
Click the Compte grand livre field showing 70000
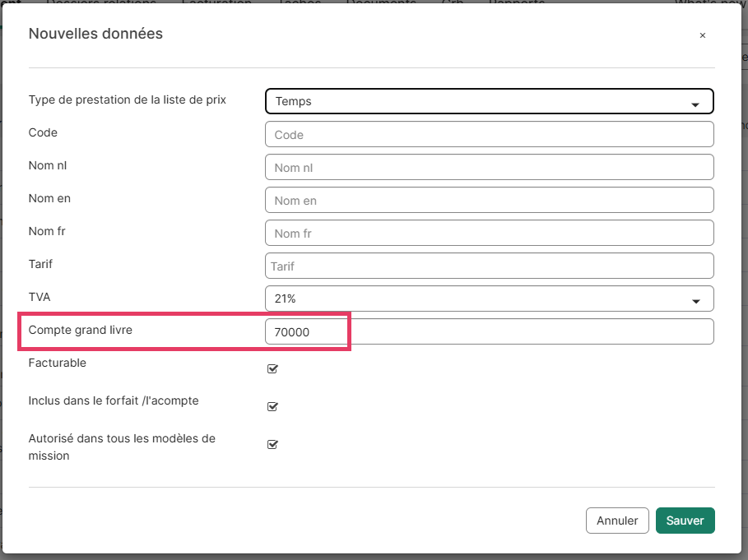[x=489, y=331]
